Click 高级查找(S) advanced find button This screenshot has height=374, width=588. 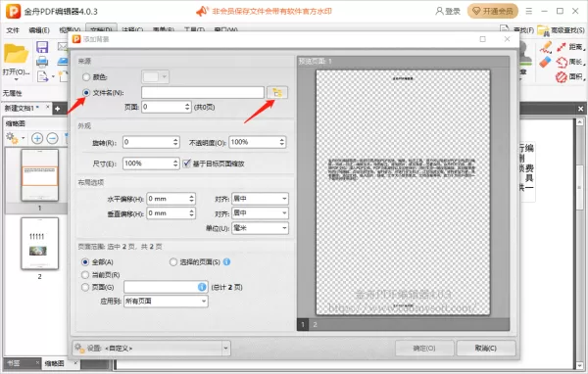click(x=561, y=30)
